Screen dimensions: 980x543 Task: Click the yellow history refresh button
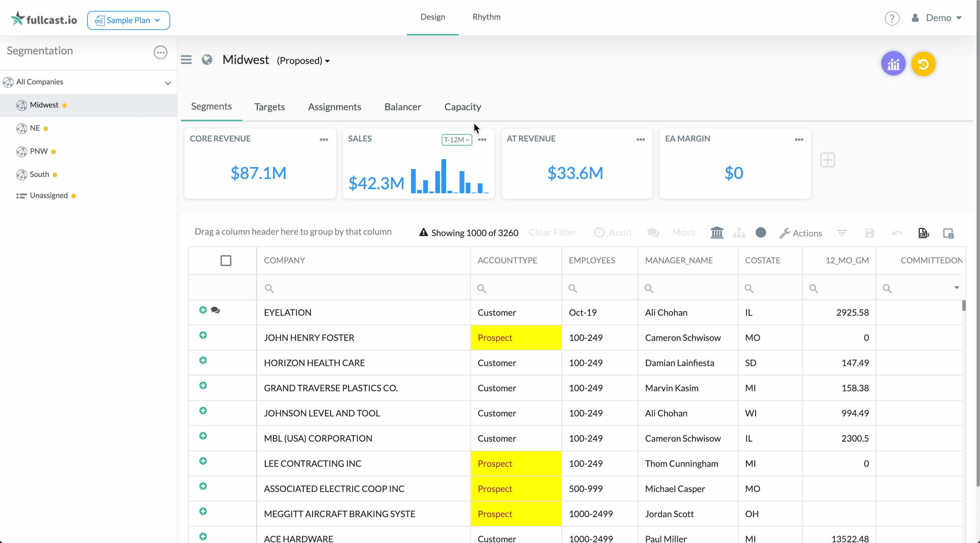click(x=923, y=64)
